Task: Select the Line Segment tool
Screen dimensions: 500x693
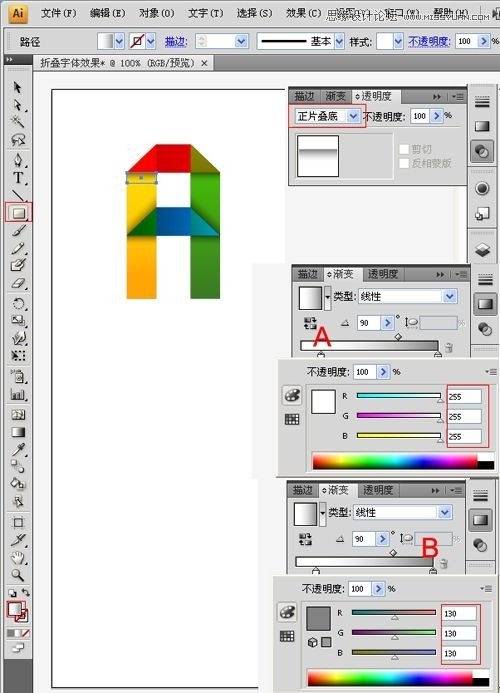Action: tap(18, 195)
